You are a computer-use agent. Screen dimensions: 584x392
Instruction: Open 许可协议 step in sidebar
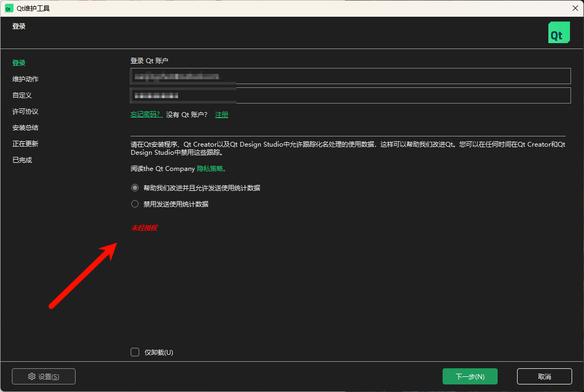pos(25,112)
